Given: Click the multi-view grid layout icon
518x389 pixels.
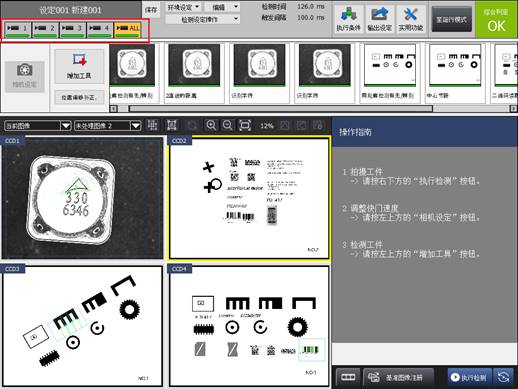Looking at the screenshot, I should [153, 125].
